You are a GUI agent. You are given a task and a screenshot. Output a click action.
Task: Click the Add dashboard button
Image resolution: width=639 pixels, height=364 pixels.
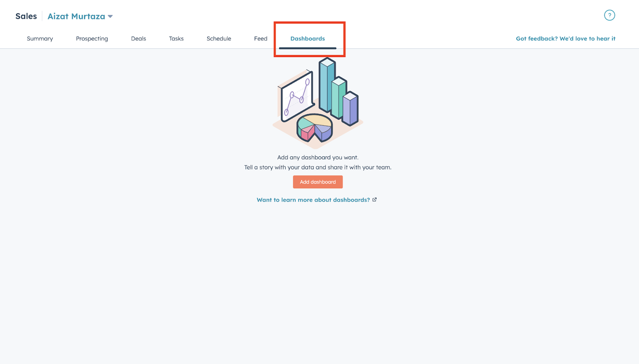pos(318,182)
